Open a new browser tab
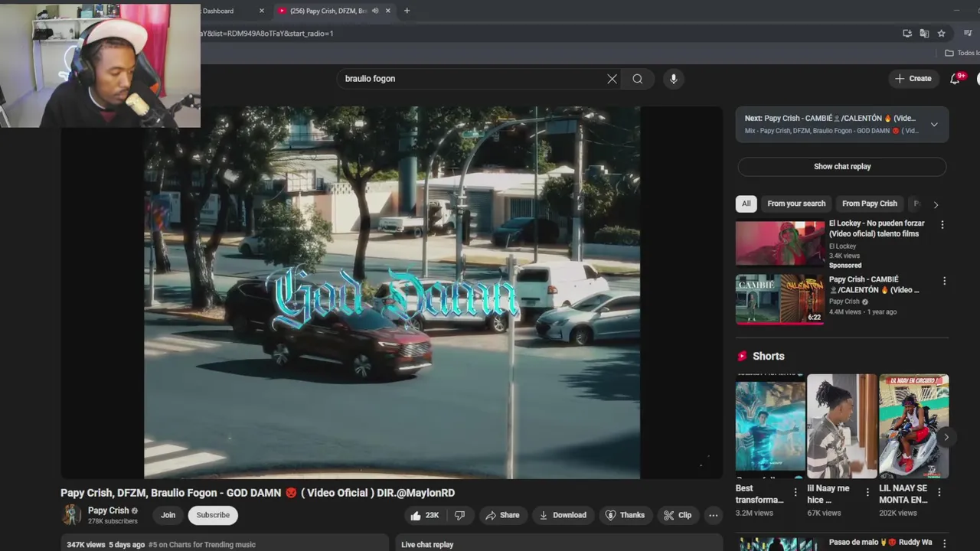The image size is (980, 551). click(x=407, y=11)
